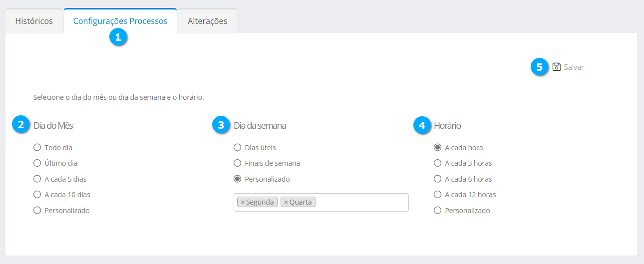
Task: Choose Último dia for day of month
Action: pyautogui.click(x=37, y=163)
